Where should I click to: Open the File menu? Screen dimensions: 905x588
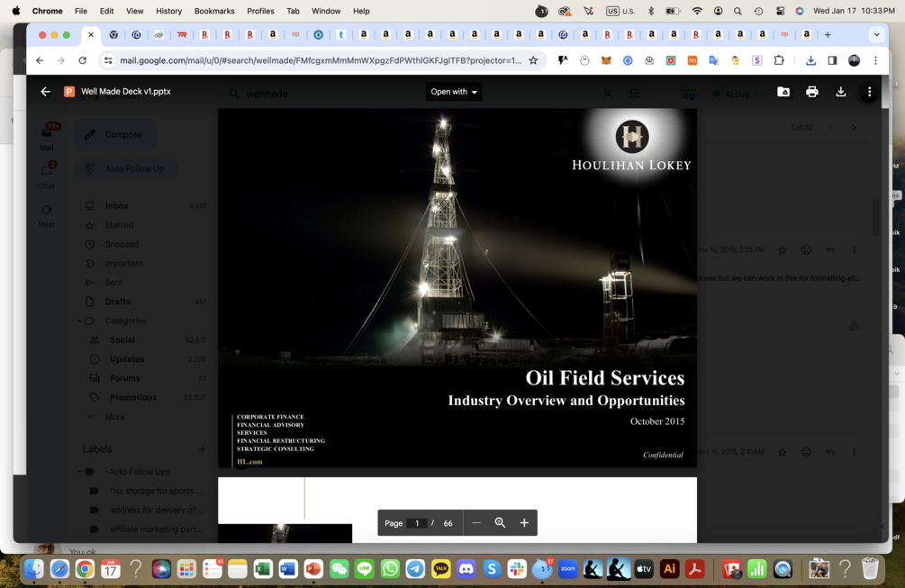[x=81, y=11]
